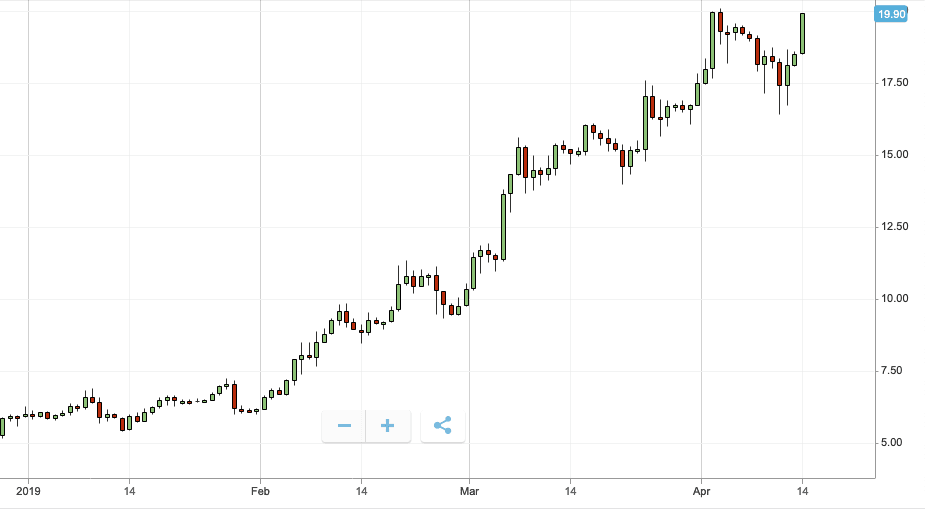Select the tall green candle in early March

tap(504, 225)
